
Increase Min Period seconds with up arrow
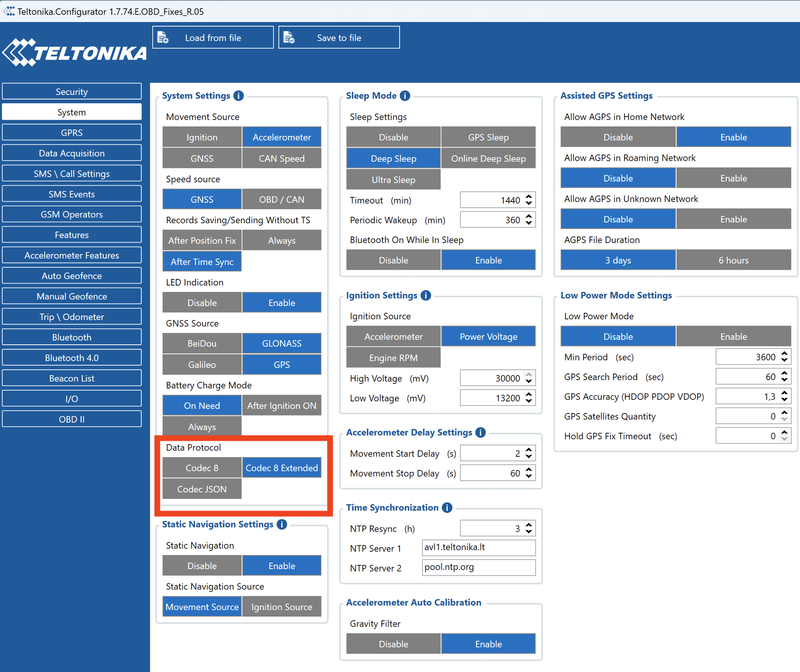click(785, 354)
